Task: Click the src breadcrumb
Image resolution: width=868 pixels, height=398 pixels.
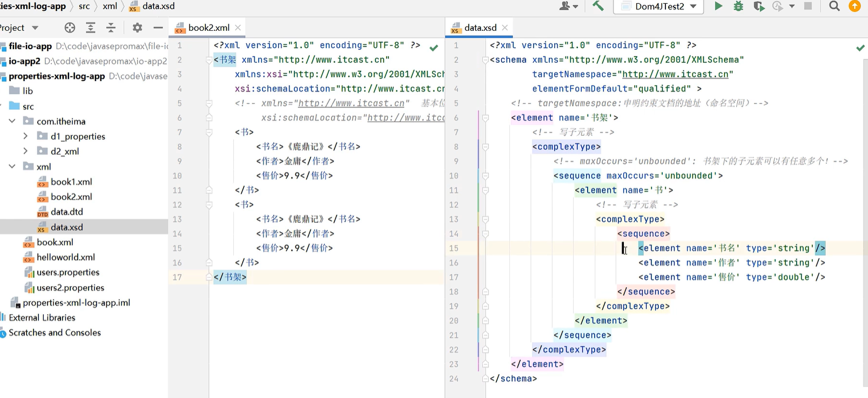Action: (84, 6)
